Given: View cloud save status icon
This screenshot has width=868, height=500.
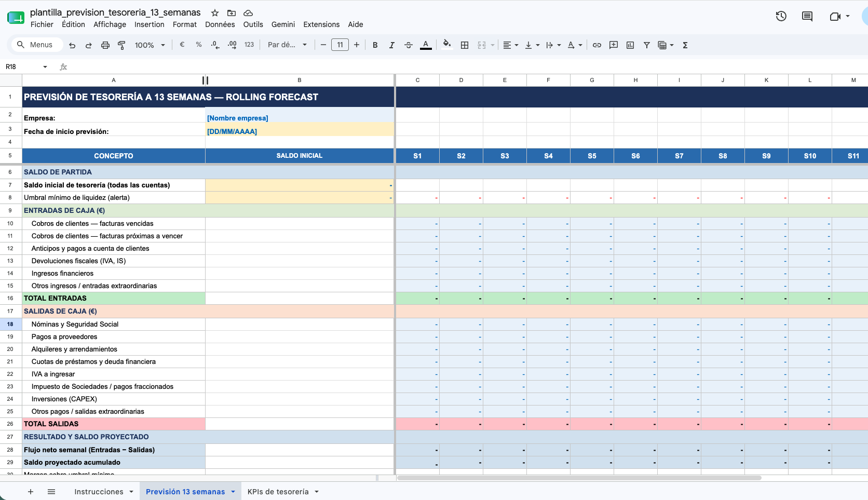Looking at the screenshot, I should pyautogui.click(x=248, y=13).
